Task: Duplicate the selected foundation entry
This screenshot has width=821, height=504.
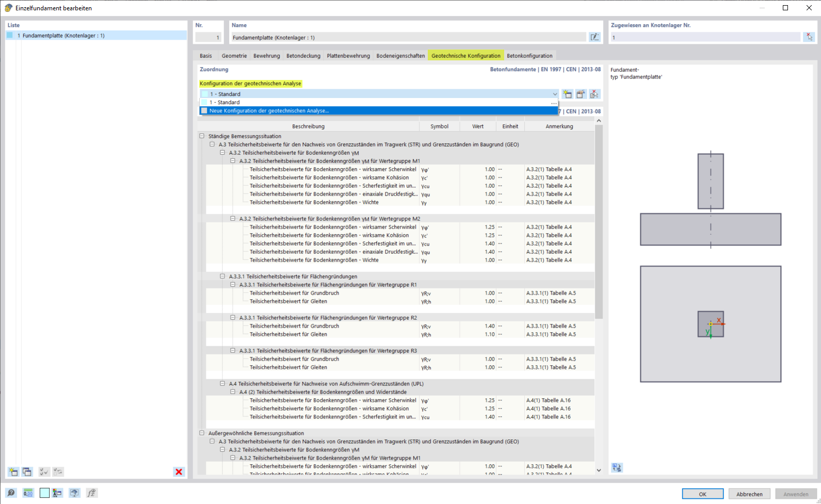Action: pos(27,472)
